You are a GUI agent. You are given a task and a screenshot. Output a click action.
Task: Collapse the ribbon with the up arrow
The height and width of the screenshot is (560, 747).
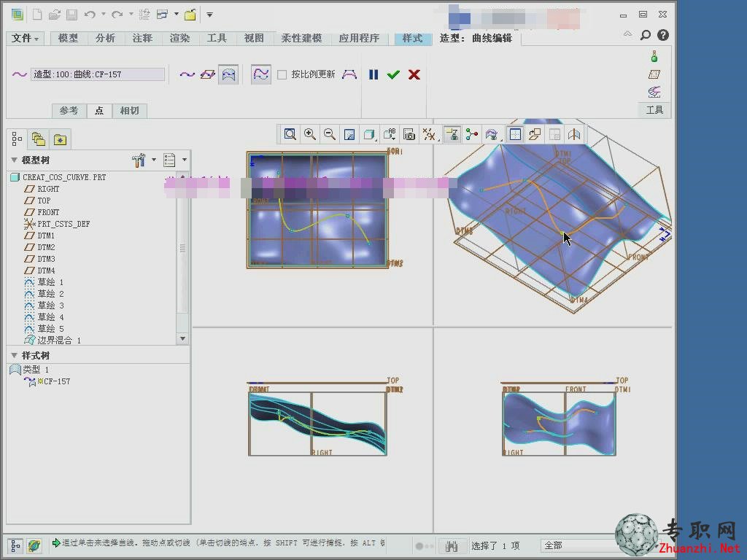pyautogui.click(x=628, y=34)
